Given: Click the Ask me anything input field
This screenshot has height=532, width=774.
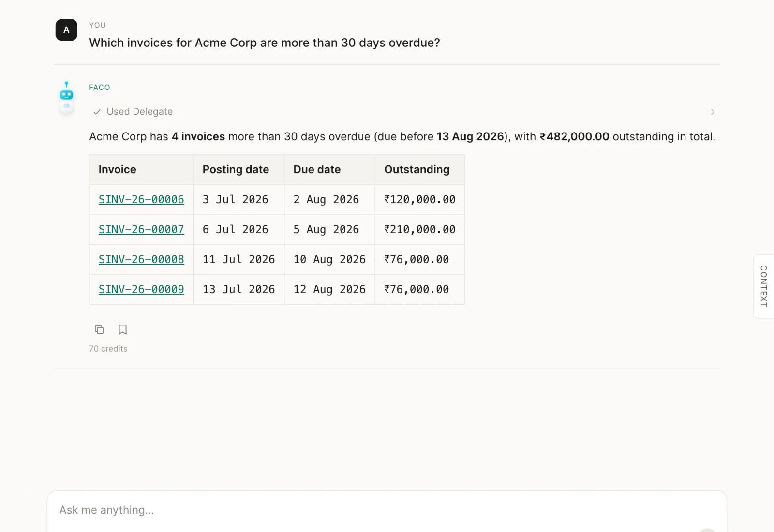Looking at the screenshot, I should click(x=387, y=510).
